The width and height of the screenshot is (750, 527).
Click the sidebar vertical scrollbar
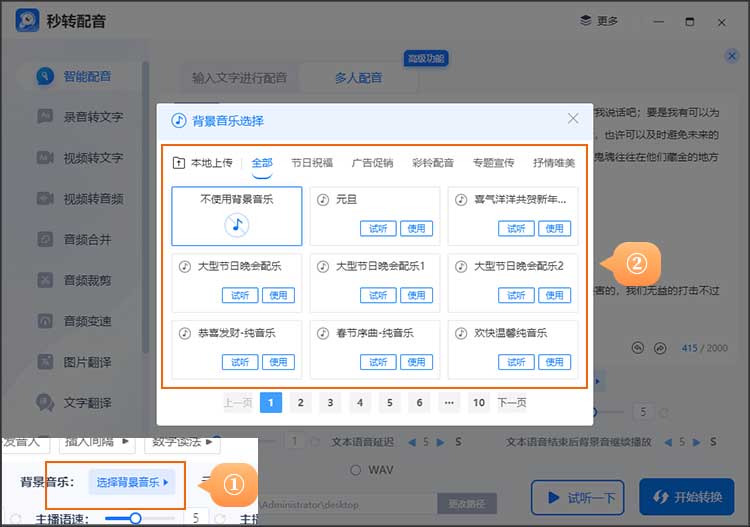pos(145,209)
